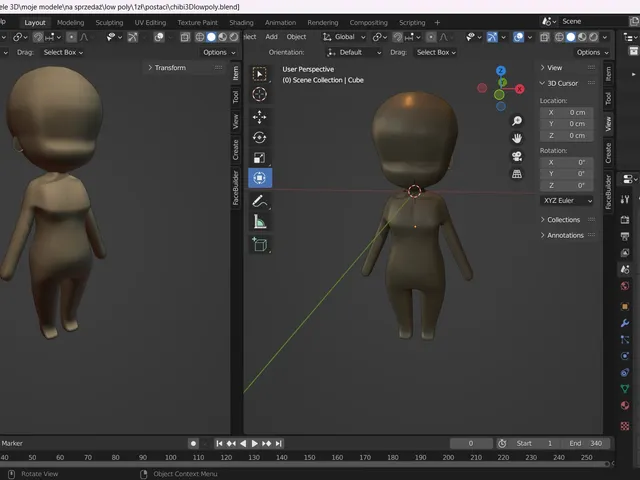Enable Solid shading in right viewport
640x480 pixels.
pos(571,37)
